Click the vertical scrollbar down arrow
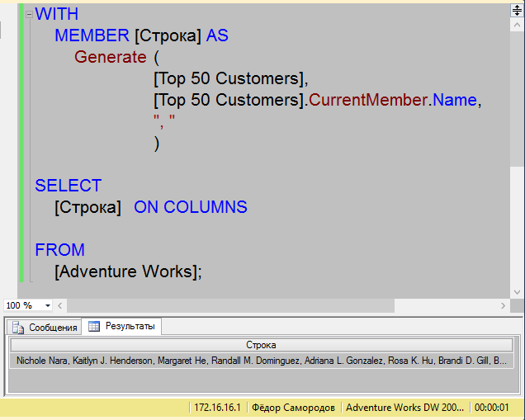 [x=517, y=292]
